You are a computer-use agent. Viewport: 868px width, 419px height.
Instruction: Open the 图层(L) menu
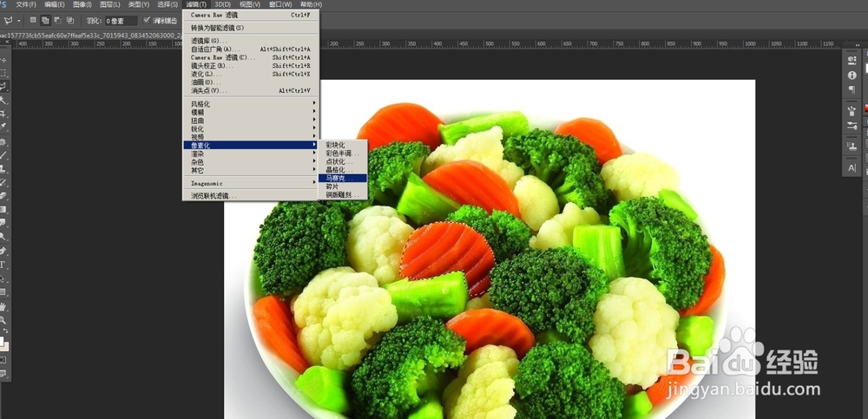click(x=110, y=4)
